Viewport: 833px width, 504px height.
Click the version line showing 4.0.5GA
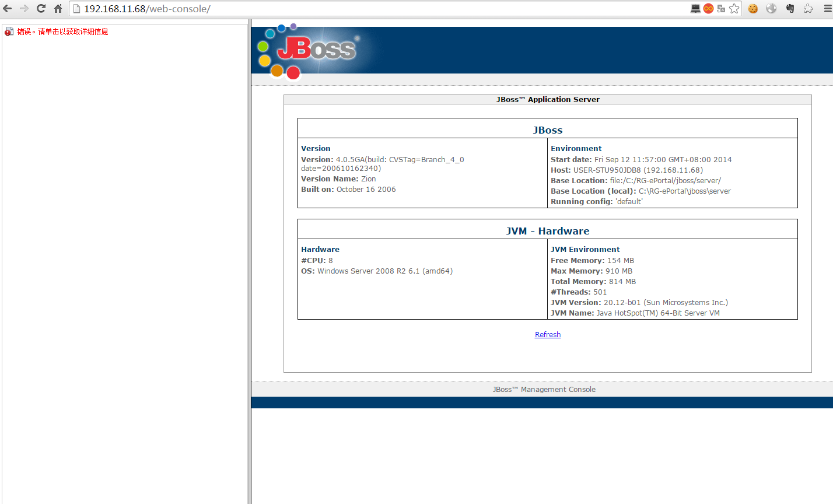(383, 164)
